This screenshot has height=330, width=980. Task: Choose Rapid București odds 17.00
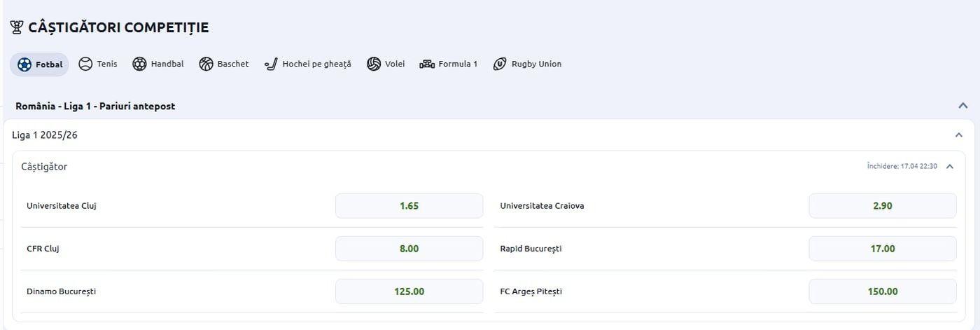coord(882,249)
